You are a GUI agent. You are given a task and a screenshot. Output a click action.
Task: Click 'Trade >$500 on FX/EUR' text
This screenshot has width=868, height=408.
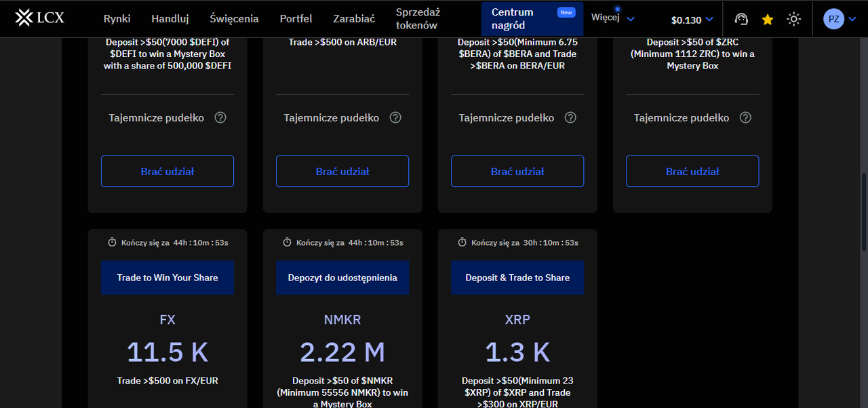tap(167, 381)
